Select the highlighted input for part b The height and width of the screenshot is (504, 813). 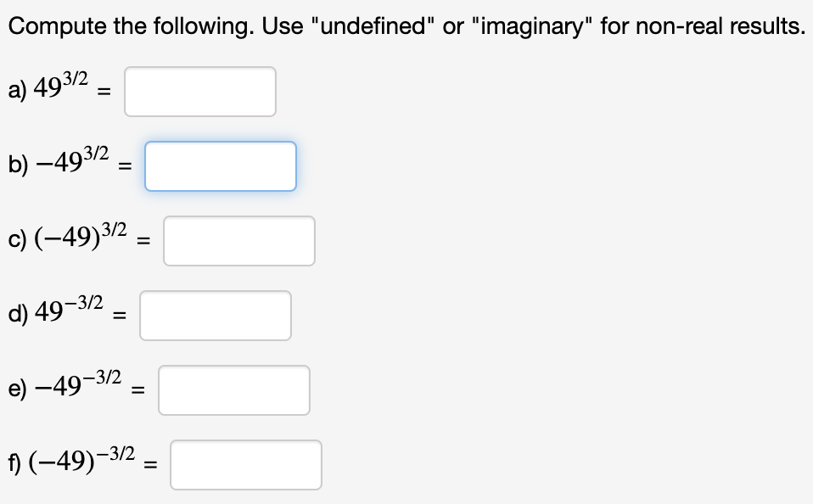click(220, 166)
